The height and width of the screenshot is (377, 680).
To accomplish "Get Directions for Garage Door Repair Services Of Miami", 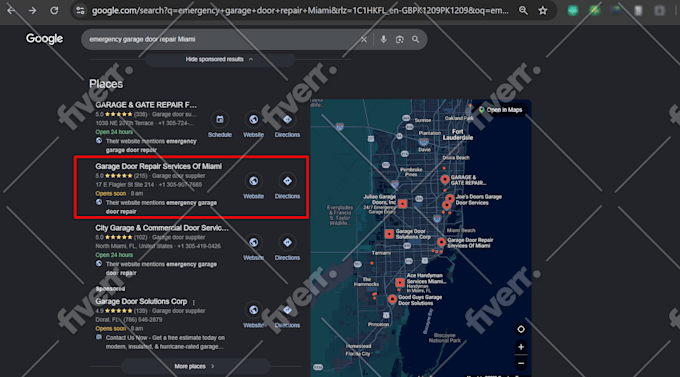I will coord(287,181).
